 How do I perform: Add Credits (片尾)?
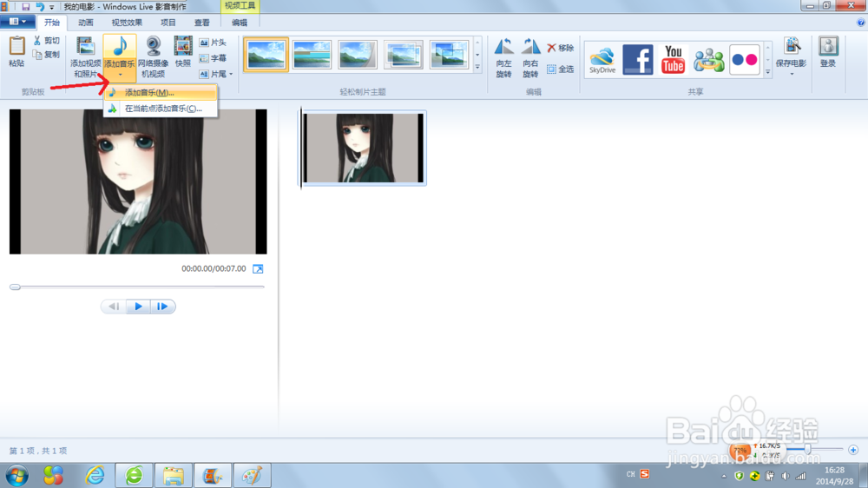[x=213, y=74]
